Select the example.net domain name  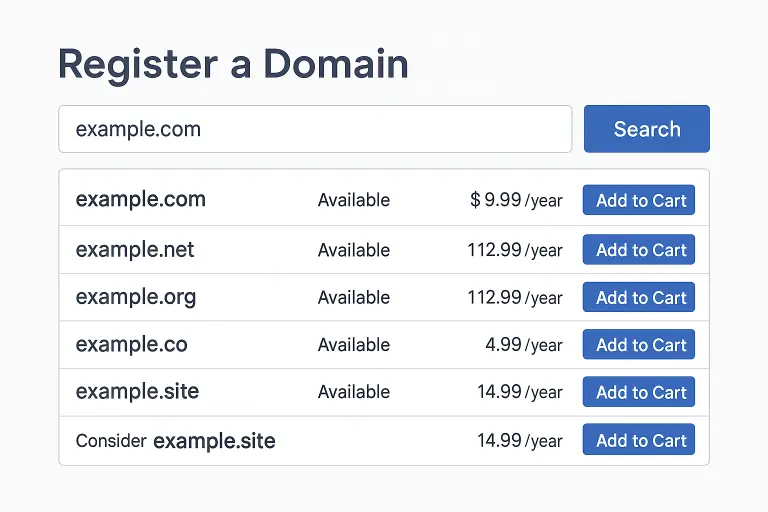pyautogui.click(x=135, y=250)
